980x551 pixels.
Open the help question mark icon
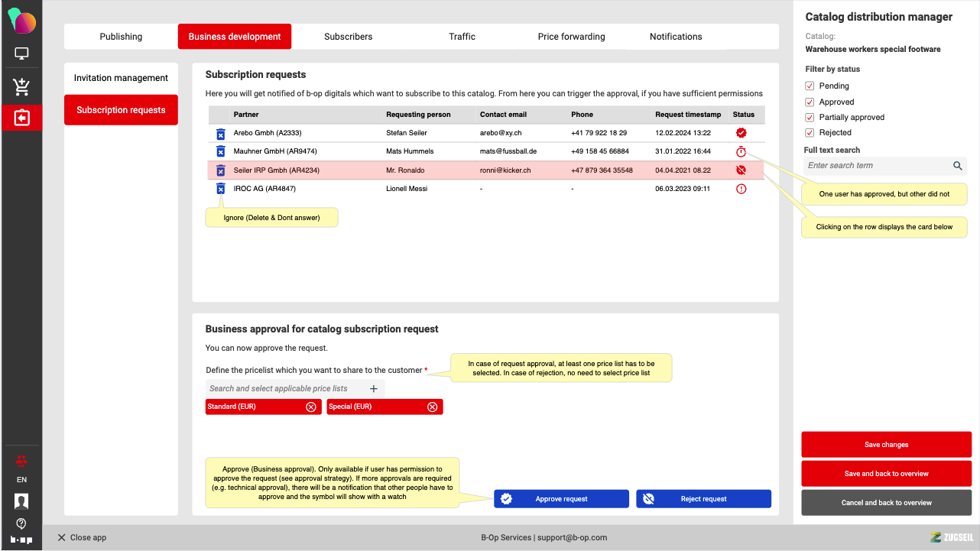(x=21, y=523)
